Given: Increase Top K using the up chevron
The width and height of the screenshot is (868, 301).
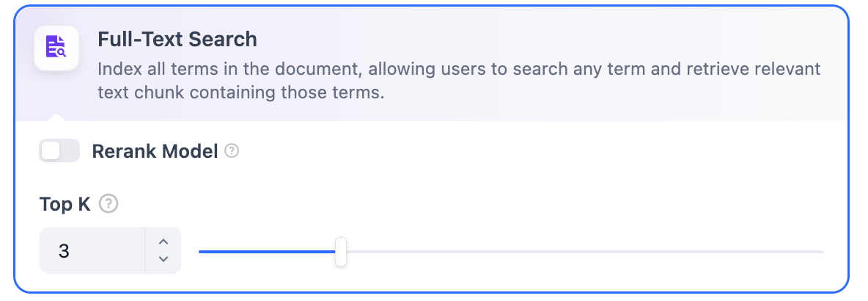Looking at the screenshot, I should (x=163, y=242).
